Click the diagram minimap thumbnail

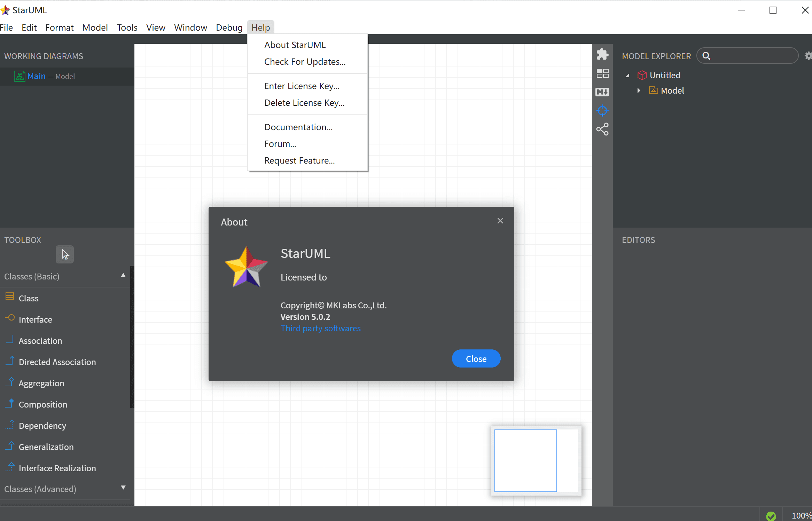536,460
